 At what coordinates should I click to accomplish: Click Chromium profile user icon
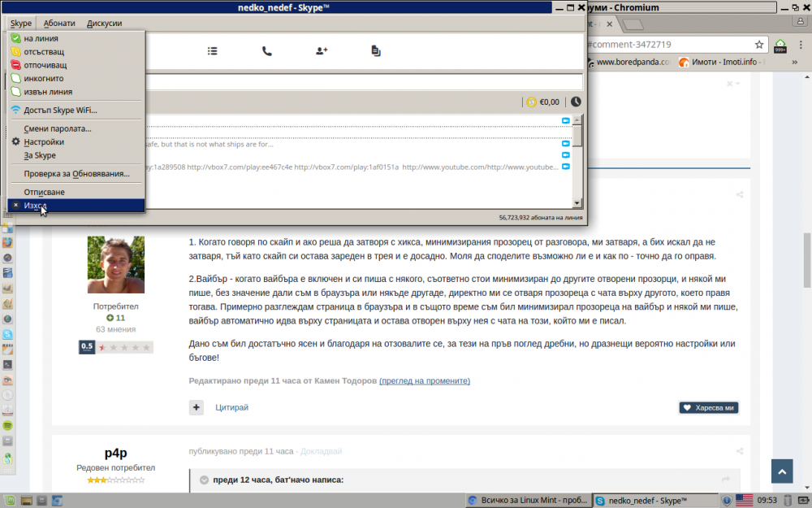click(x=801, y=22)
